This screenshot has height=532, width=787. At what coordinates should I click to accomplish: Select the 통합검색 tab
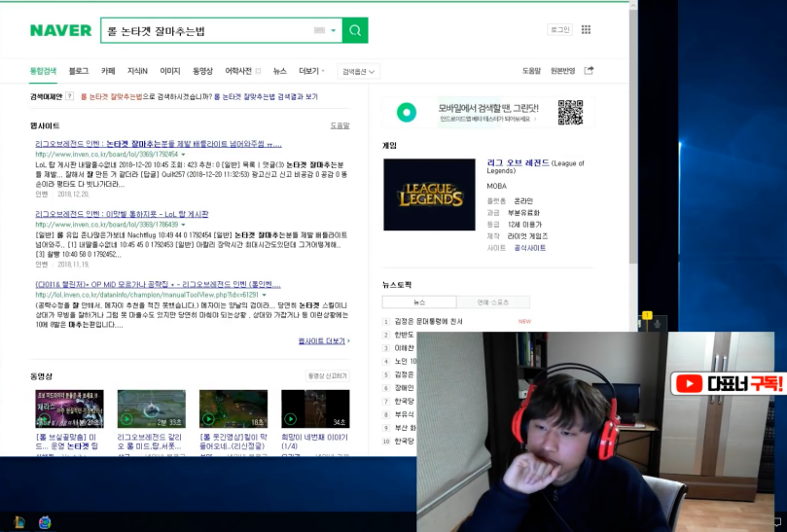tap(43, 71)
